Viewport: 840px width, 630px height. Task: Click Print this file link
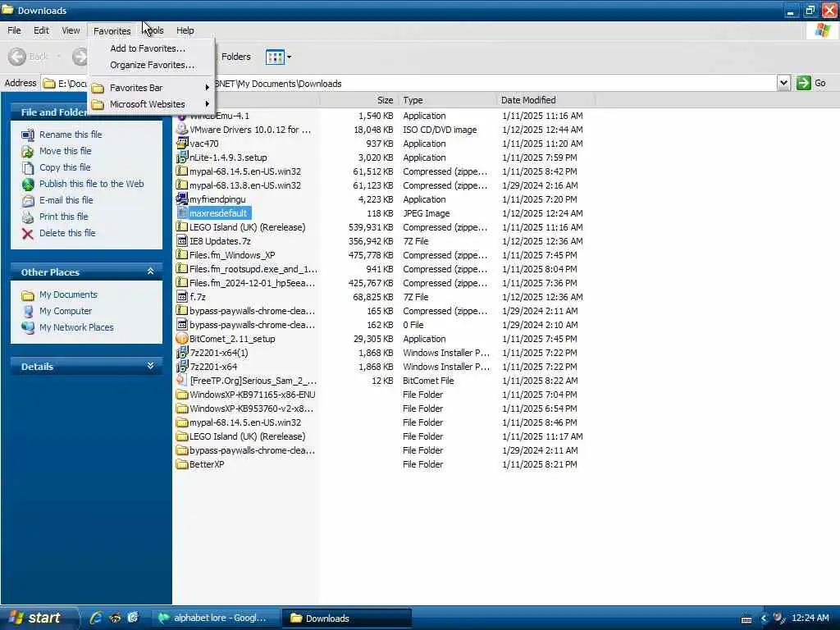point(64,217)
